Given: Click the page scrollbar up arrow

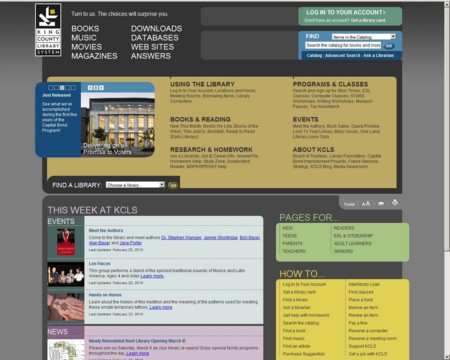Looking at the screenshot, I should (447, 4).
